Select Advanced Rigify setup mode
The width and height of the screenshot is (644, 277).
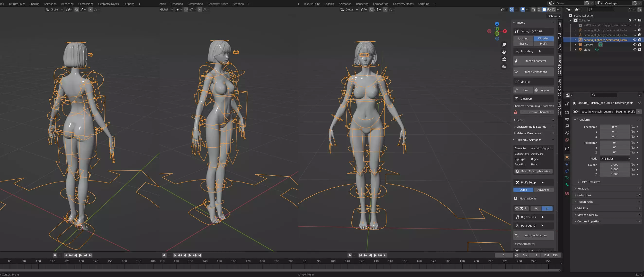pos(544,190)
